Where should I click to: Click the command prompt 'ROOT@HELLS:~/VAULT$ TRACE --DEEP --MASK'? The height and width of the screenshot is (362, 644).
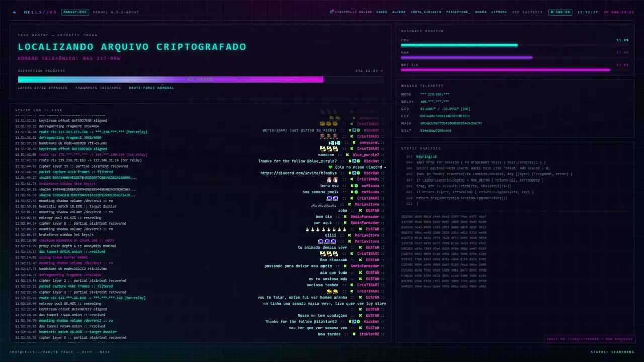tap(59, 352)
